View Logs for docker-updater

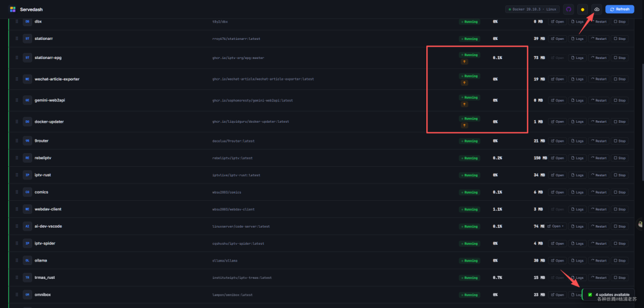click(577, 122)
